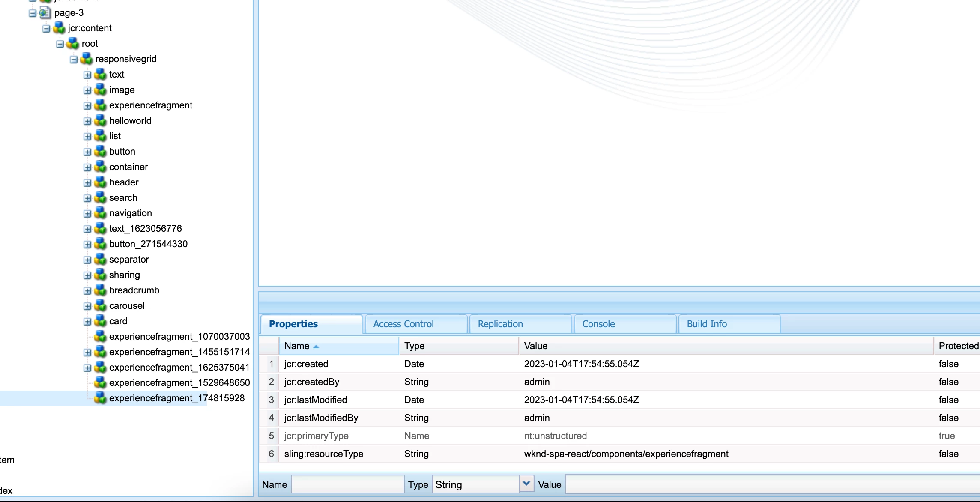
Task: Click the separator node icon
Action: tap(100, 260)
